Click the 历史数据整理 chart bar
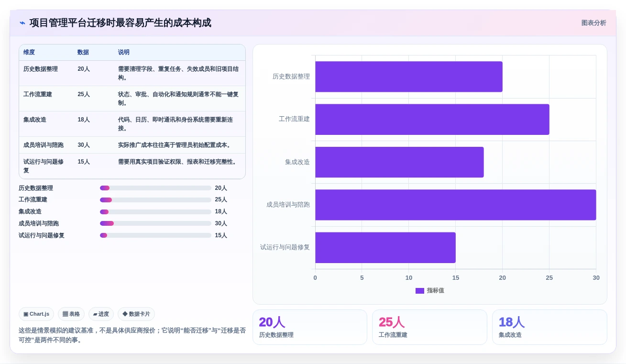This screenshot has width=626, height=364. (x=409, y=77)
